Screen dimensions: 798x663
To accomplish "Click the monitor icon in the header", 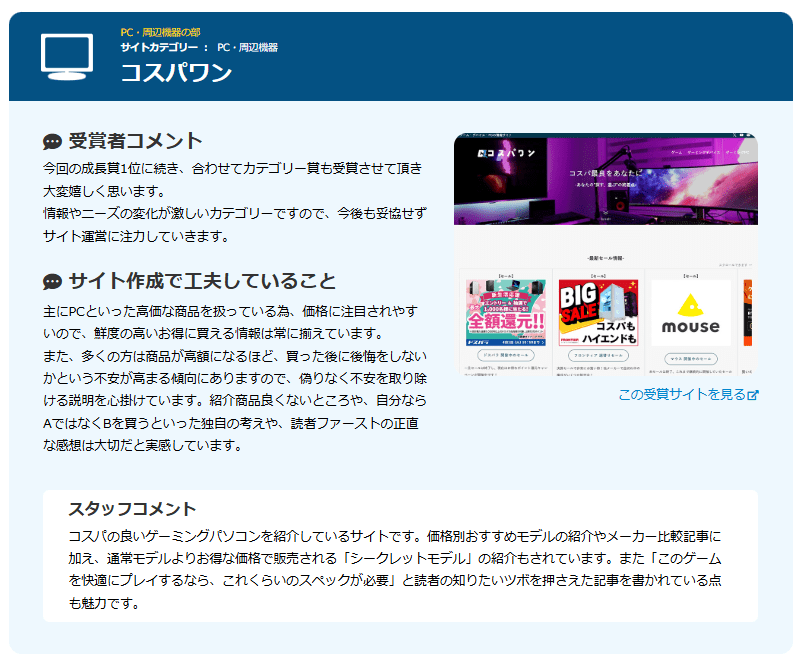I will [x=67, y=56].
